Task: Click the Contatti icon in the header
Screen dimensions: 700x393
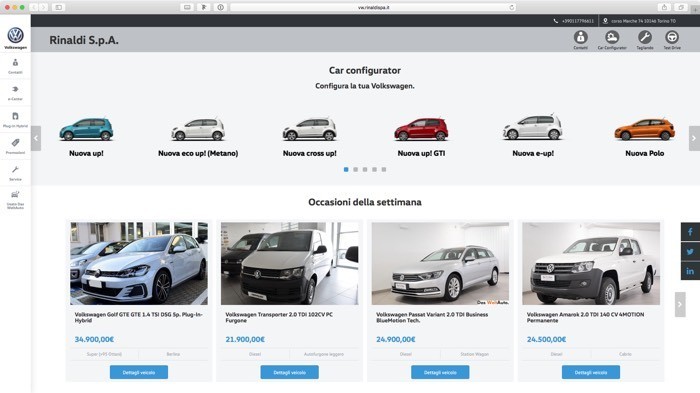Action: (x=580, y=37)
